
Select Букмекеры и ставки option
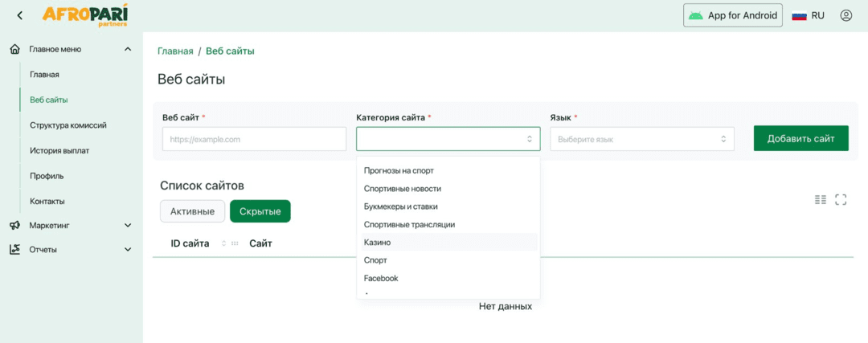tap(448, 206)
